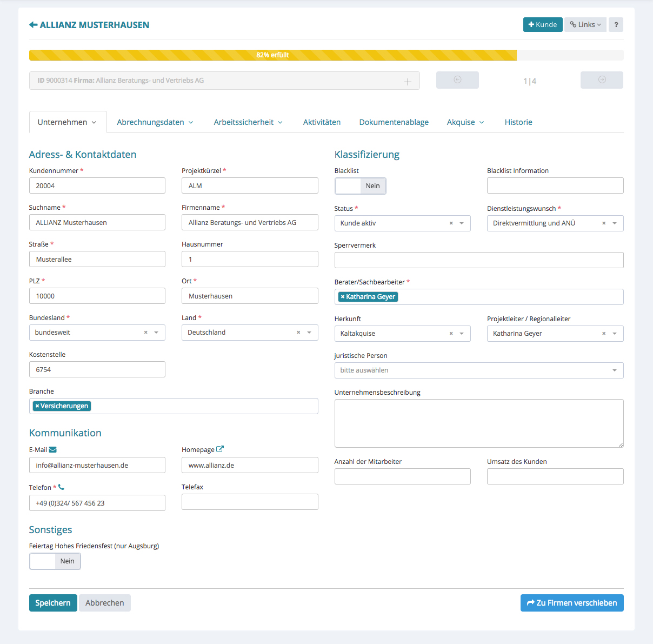Screen dimensions: 653x644
Task: Open the Bundesland dropdown
Action: 156,333
